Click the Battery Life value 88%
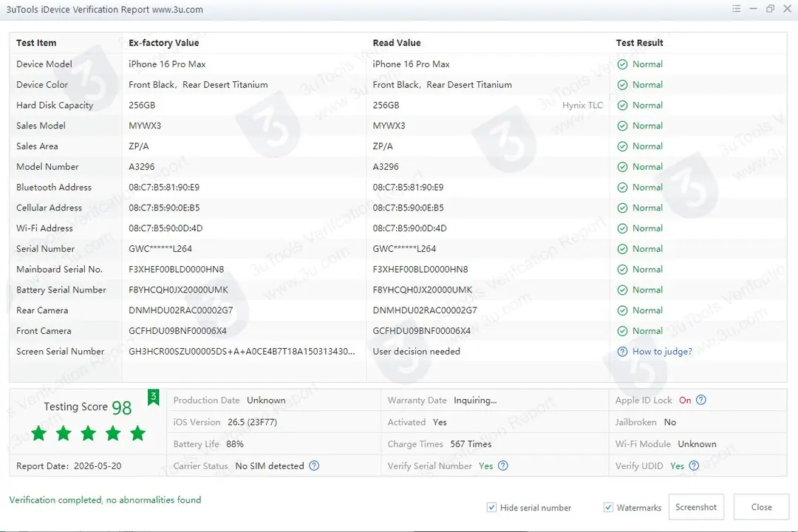Image resolution: width=798 pixels, height=532 pixels. [x=235, y=444]
